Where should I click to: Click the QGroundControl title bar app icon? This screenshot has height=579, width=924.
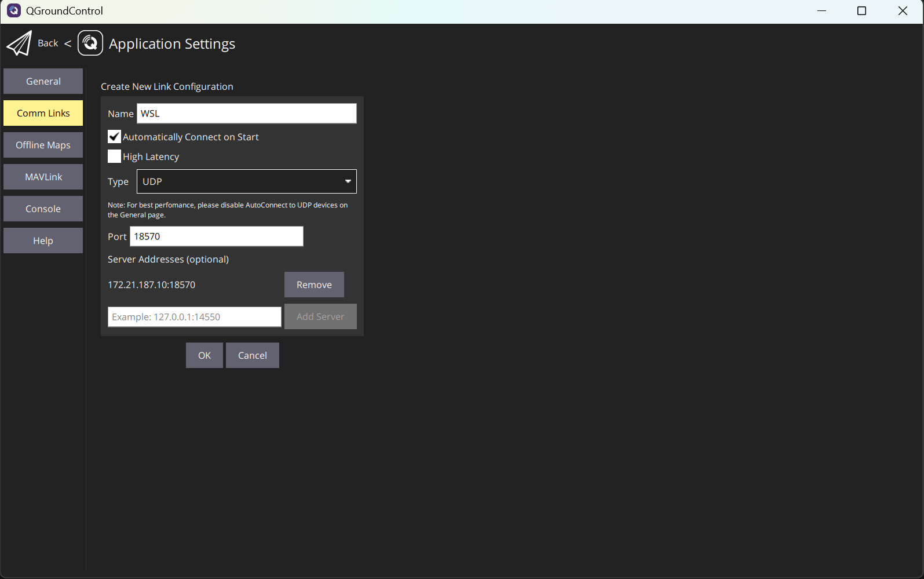click(13, 10)
